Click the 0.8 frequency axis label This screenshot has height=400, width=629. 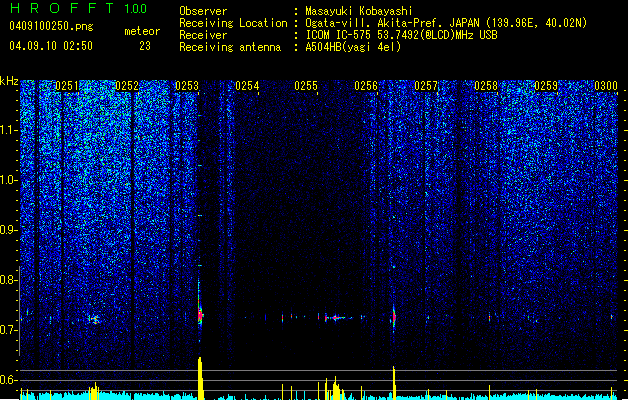coord(9,280)
